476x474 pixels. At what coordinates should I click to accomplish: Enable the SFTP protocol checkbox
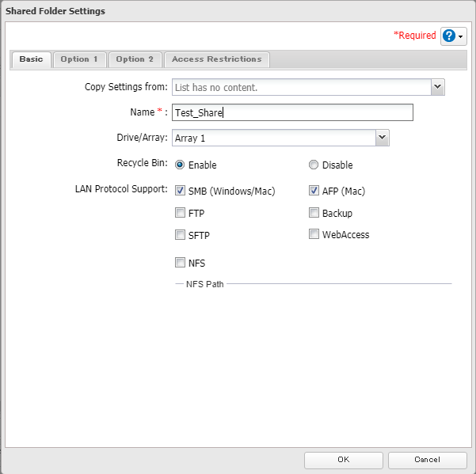[x=180, y=234]
